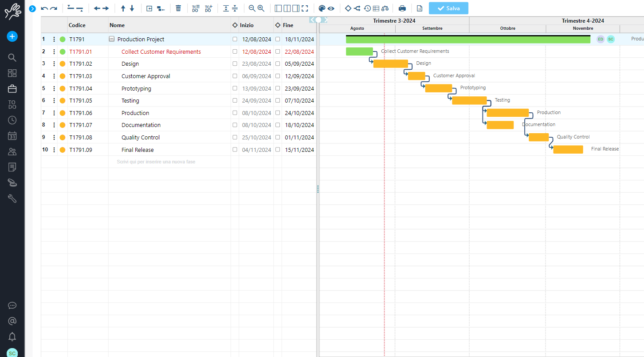This screenshot has width=644, height=357.
Task: Click the orange Production bar in Gantt
Action: click(x=507, y=113)
